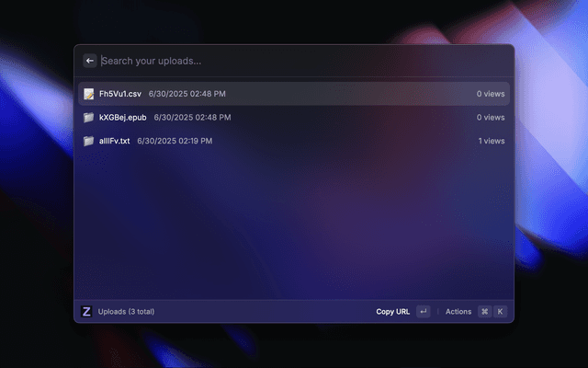Open the Fh5Vu1.csv upload entry
This screenshot has width=588, height=368.
pyautogui.click(x=294, y=94)
